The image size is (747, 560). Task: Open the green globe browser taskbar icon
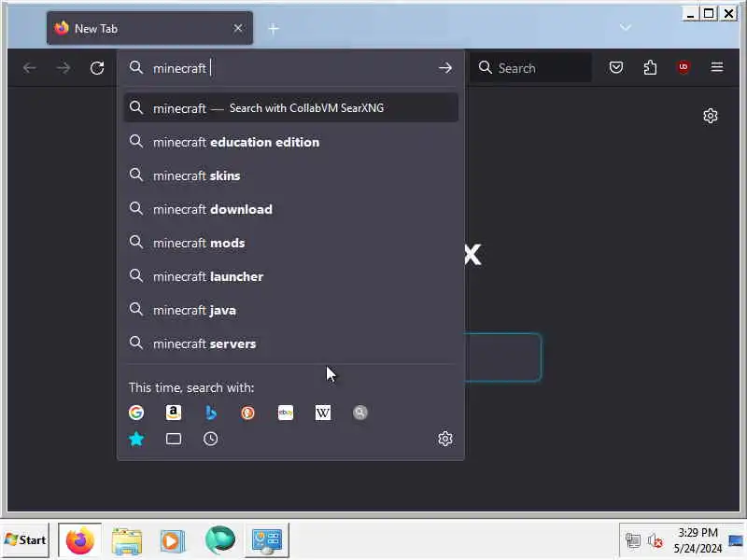coord(220,540)
